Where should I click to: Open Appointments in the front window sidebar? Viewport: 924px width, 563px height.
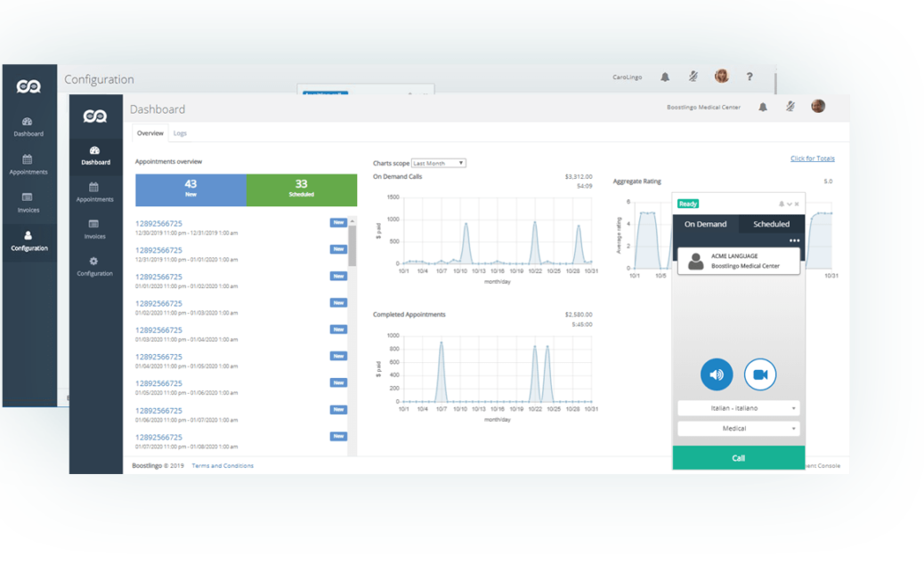pos(95,192)
